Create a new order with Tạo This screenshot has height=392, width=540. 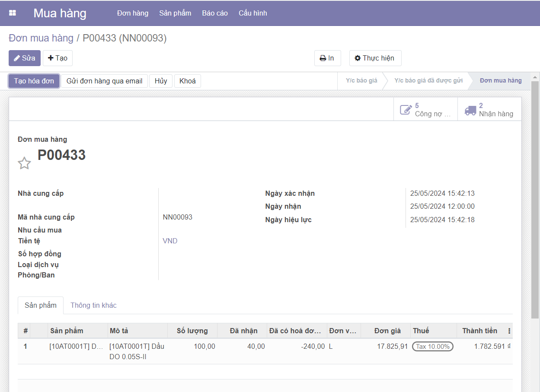(x=58, y=58)
